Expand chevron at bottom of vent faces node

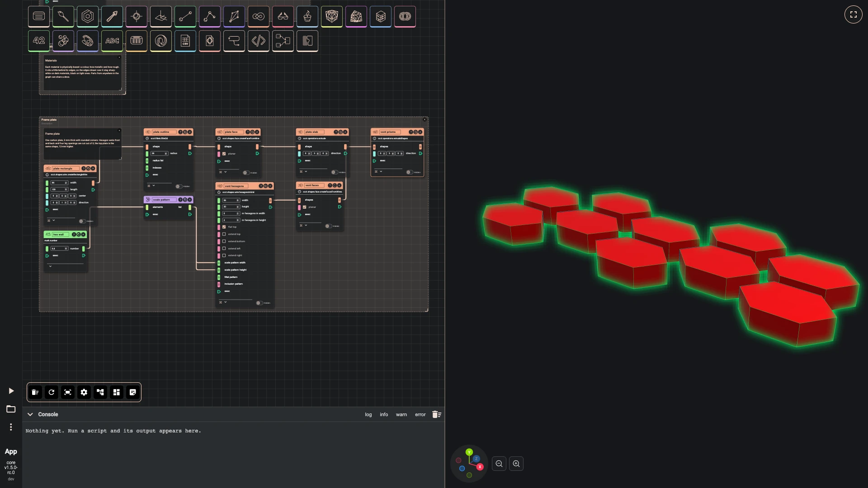point(306,225)
